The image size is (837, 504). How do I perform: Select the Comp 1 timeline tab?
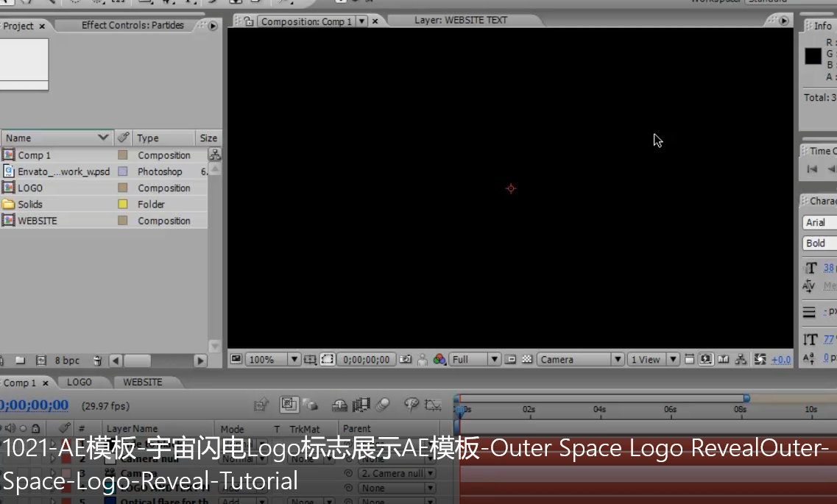19,383
